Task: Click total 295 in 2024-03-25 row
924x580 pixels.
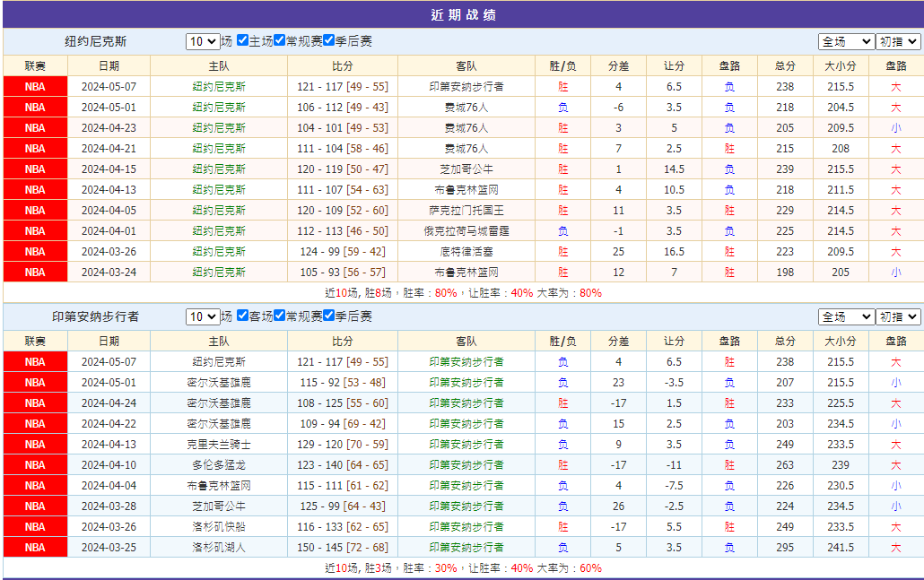Action: coord(785,547)
